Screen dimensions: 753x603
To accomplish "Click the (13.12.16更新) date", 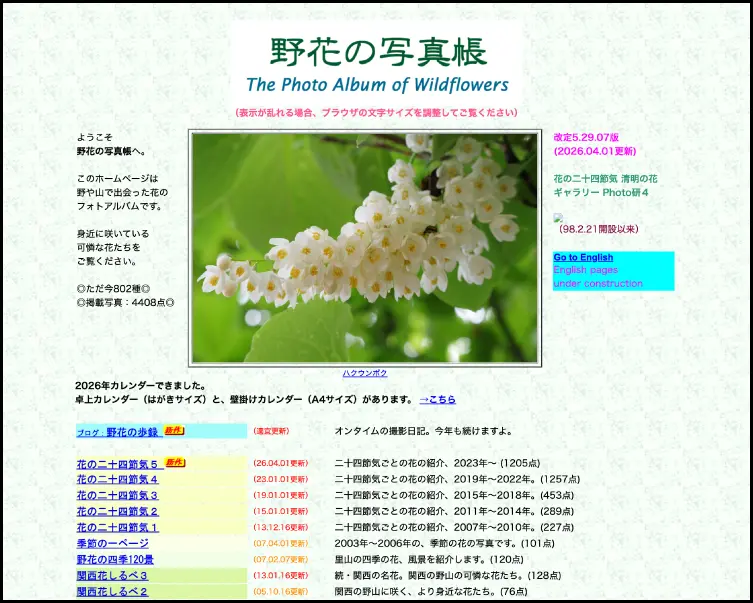I will 280,527.
